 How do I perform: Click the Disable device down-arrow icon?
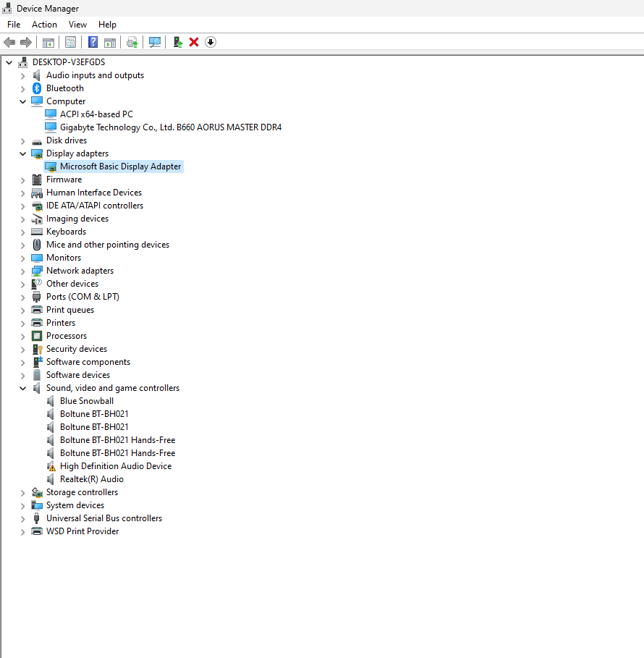tap(211, 42)
